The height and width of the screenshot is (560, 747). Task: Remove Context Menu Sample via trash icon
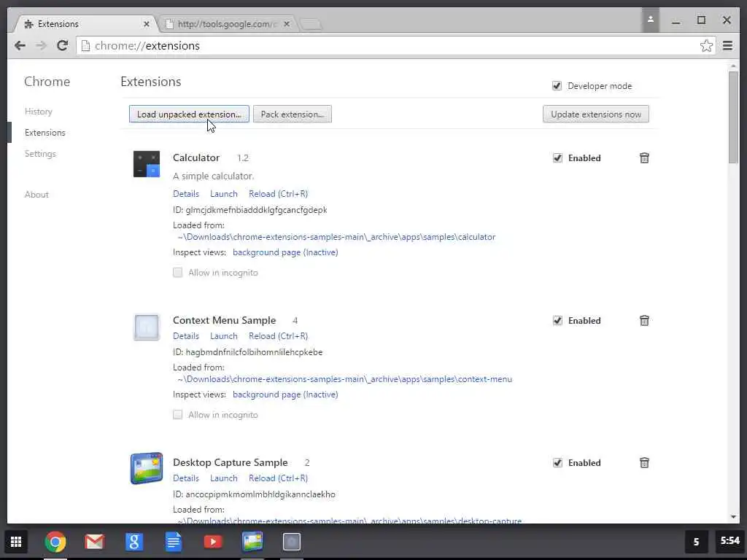pyautogui.click(x=644, y=321)
